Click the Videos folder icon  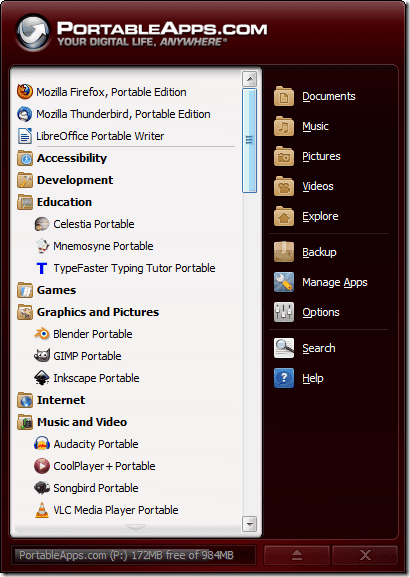[x=284, y=186]
